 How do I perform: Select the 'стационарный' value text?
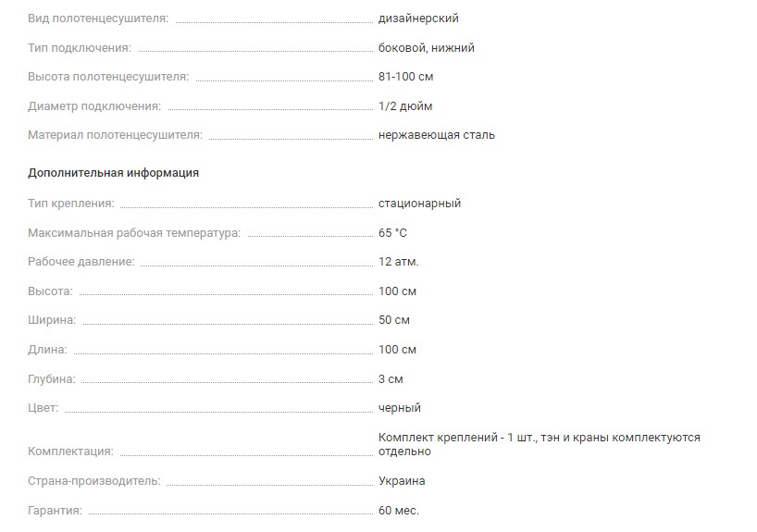pos(419,204)
